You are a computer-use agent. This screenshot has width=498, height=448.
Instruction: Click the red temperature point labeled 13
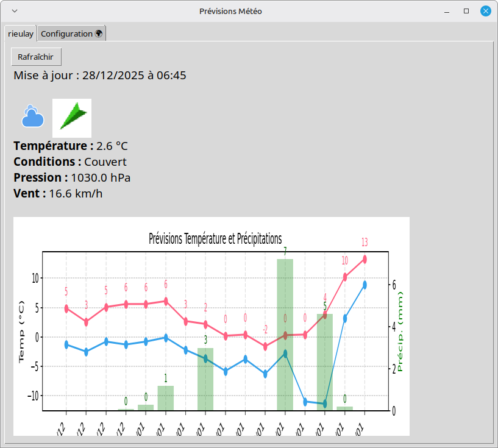coord(365,259)
